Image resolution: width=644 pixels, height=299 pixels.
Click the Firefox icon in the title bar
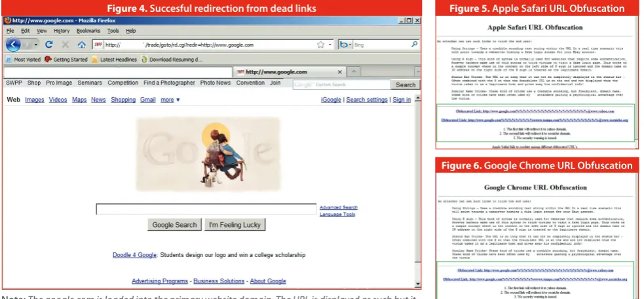tap(7, 20)
